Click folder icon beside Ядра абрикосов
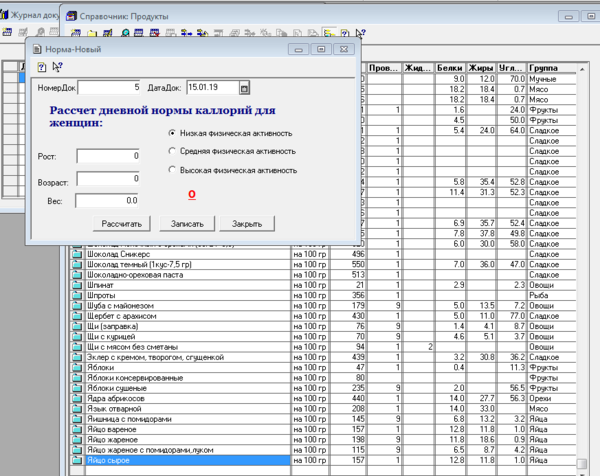The image size is (600, 476). click(77, 398)
